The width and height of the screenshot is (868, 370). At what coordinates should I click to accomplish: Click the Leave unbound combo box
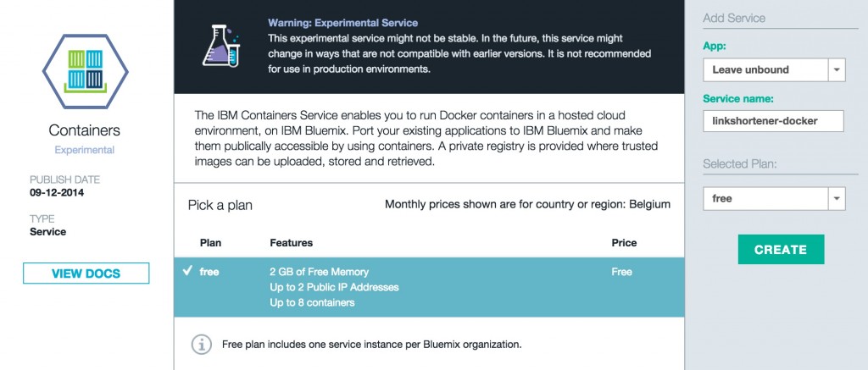click(x=774, y=70)
